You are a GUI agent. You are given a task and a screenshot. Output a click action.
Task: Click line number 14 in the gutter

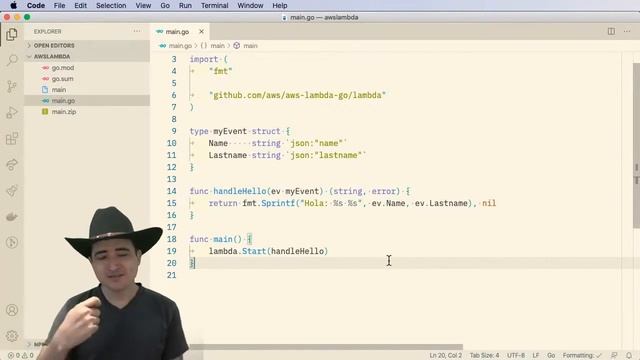[172, 191]
